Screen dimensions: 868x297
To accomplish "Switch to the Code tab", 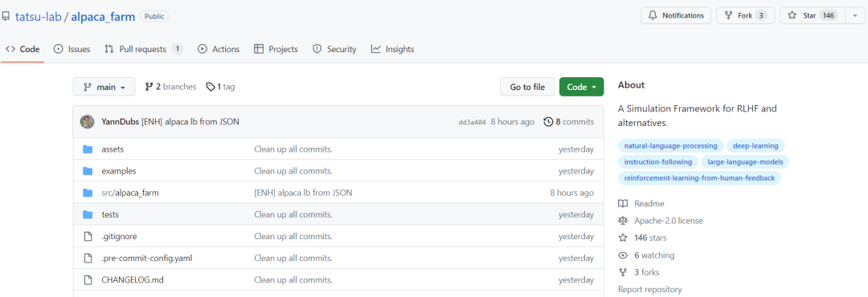I will (23, 49).
